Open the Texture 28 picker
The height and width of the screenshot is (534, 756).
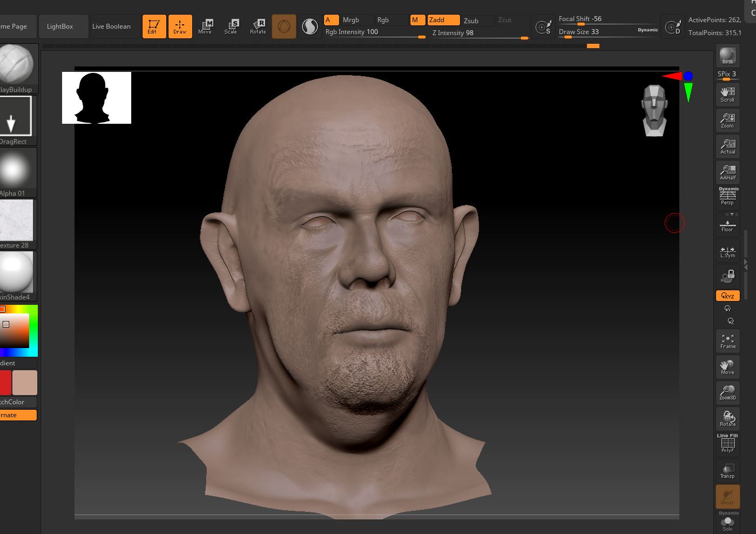click(x=18, y=224)
